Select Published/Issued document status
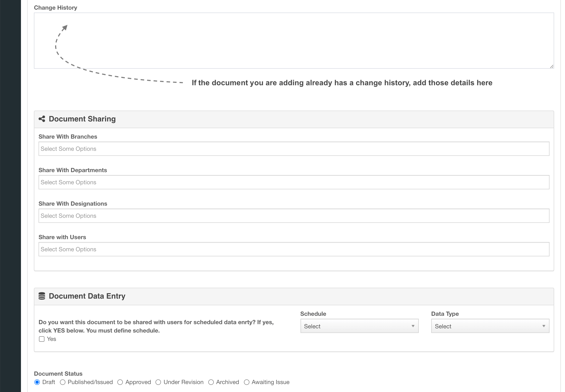565x392 pixels. point(63,382)
